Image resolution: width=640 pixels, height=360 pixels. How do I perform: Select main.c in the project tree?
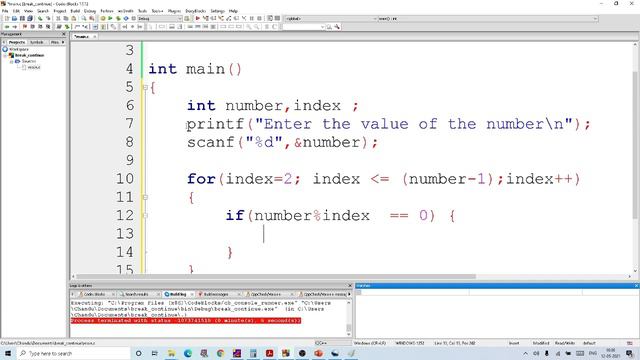tap(33, 67)
